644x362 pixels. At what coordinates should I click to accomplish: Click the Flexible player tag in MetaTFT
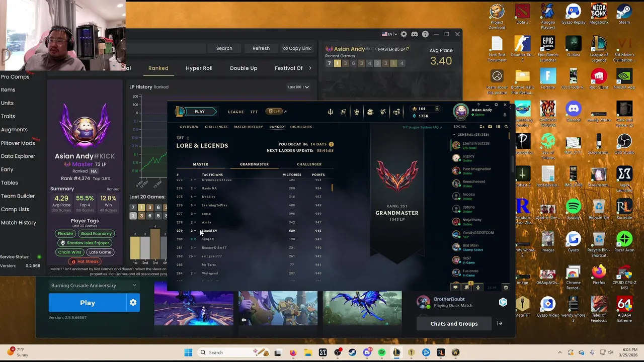(x=65, y=233)
